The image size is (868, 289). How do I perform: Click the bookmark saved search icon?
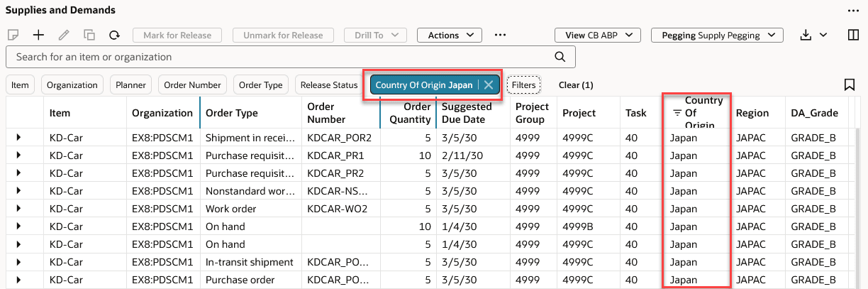click(850, 85)
